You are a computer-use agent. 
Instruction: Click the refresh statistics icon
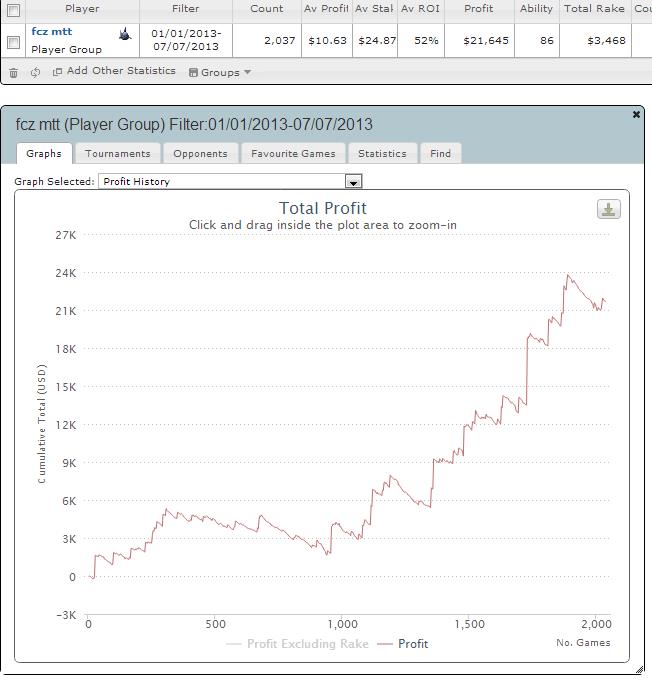click(x=35, y=72)
